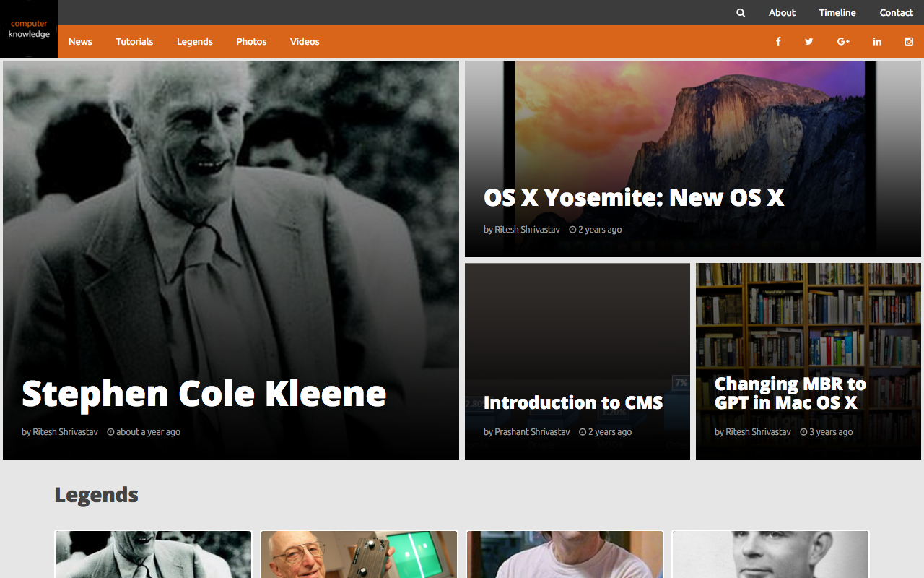Open the Stephen Cole Kleene article headline
Viewport: 924px width, 578px height.
coord(204,394)
